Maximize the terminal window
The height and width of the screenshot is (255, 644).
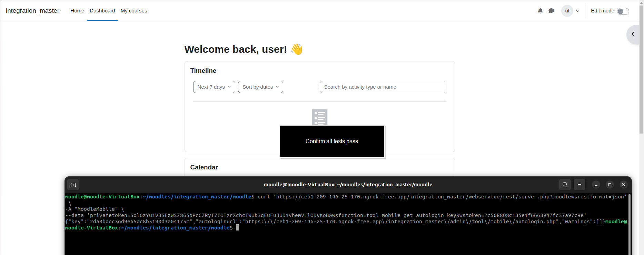click(x=610, y=185)
